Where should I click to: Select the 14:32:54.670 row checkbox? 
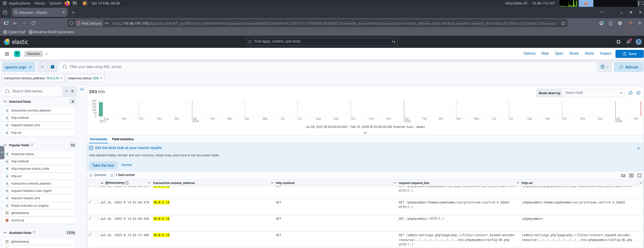coord(96,202)
